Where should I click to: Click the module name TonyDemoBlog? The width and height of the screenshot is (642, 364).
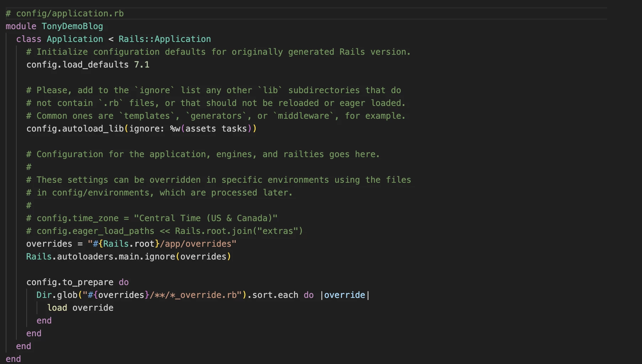[x=72, y=26]
